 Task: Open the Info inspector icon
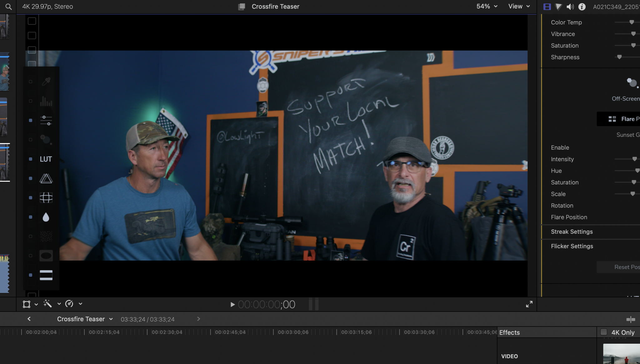click(582, 7)
